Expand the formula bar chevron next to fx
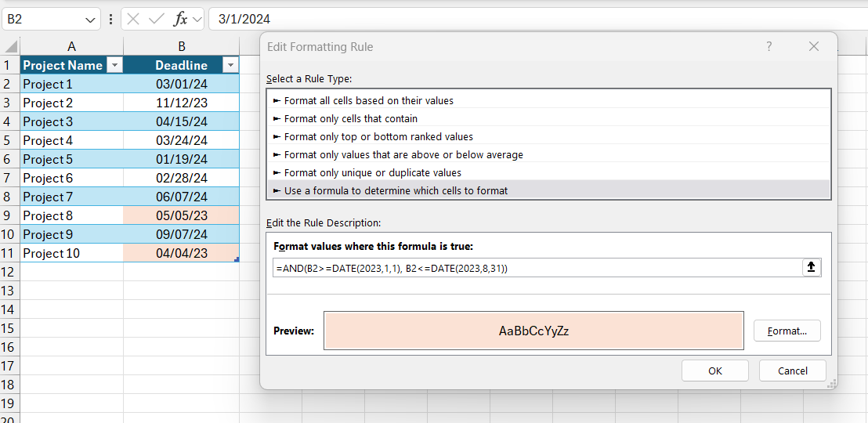 197,20
